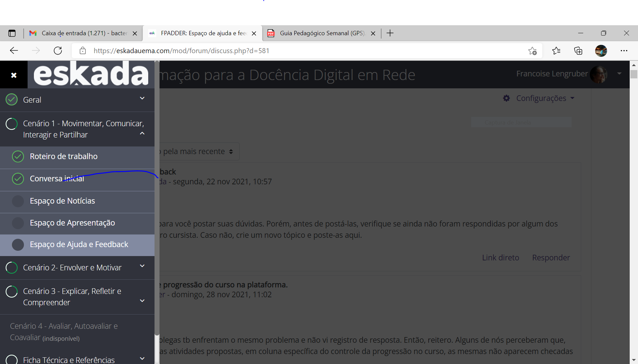638x364 pixels.
Task: Toggle Conversa inicial completion check
Action: coord(18,179)
